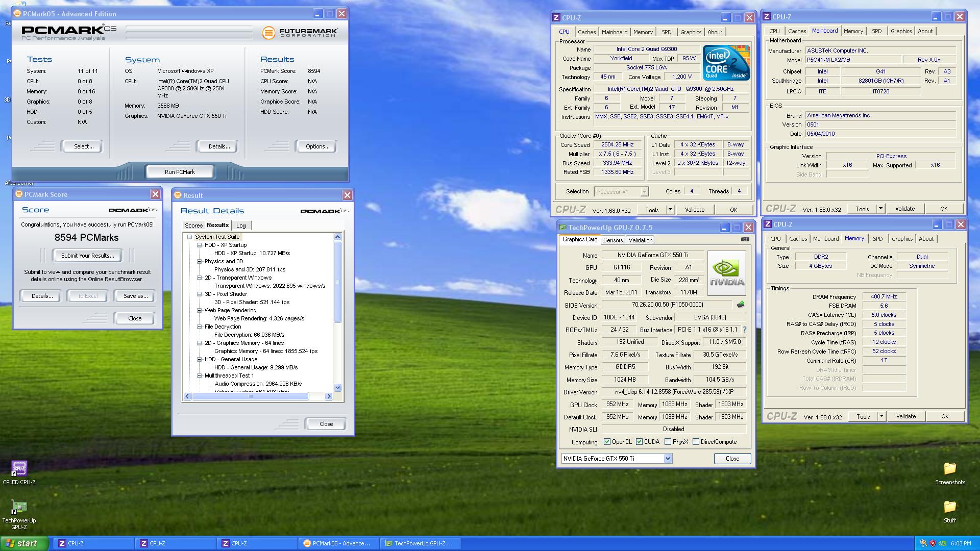Click the Close button in GPU-Z
The width and height of the screenshot is (980, 551).
click(732, 459)
